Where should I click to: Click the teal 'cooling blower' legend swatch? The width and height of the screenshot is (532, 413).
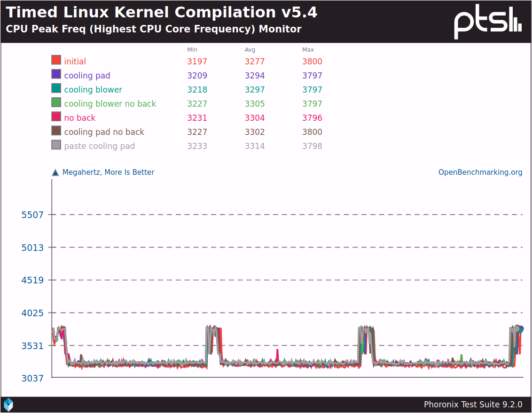click(56, 88)
